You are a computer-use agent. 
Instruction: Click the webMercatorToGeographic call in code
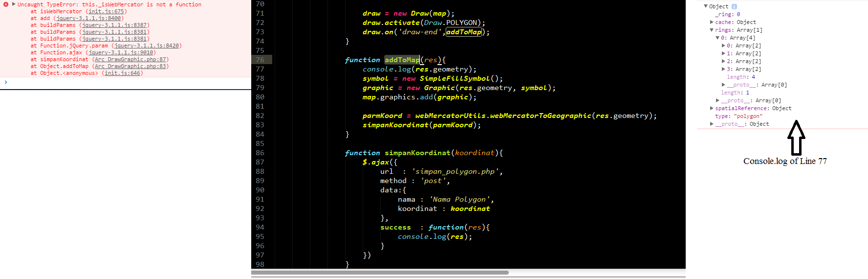[x=540, y=116]
